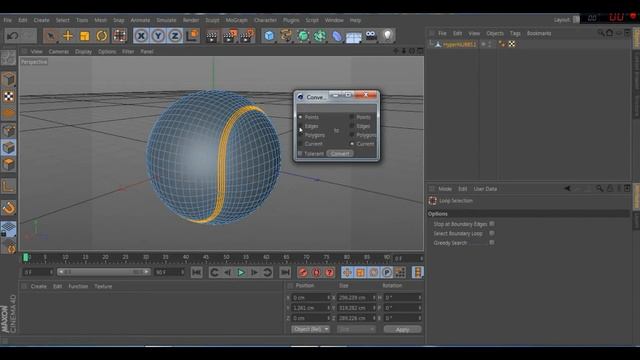Click frame 45 on the timeline ruler
Screen dimensions: 640x360
click(x=206, y=258)
